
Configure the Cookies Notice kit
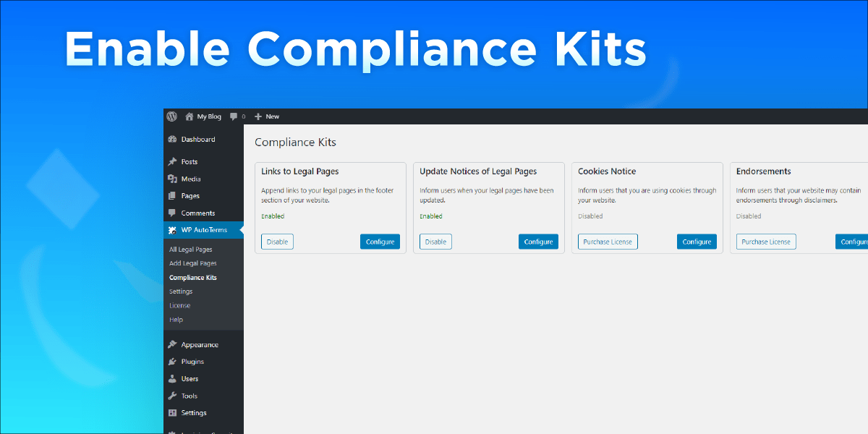point(697,242)
